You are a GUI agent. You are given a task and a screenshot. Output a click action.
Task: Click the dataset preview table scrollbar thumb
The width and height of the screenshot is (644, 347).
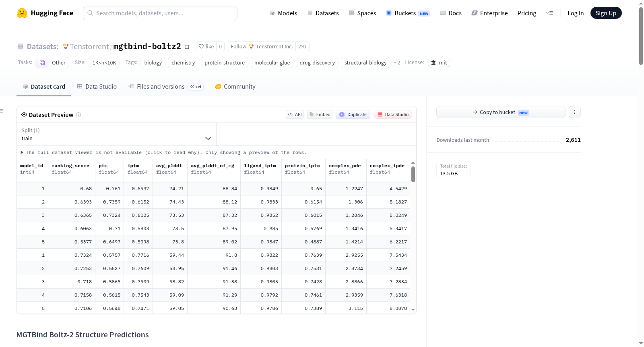pos(413,174)
